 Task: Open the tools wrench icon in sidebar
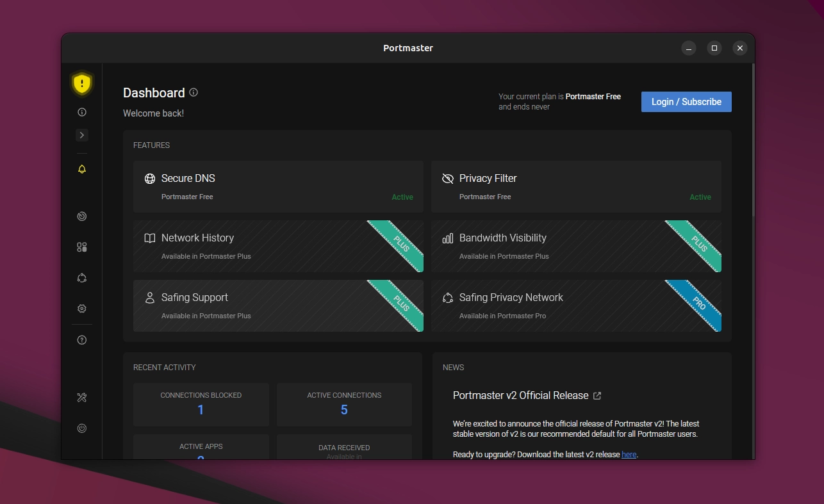(81, 398)
